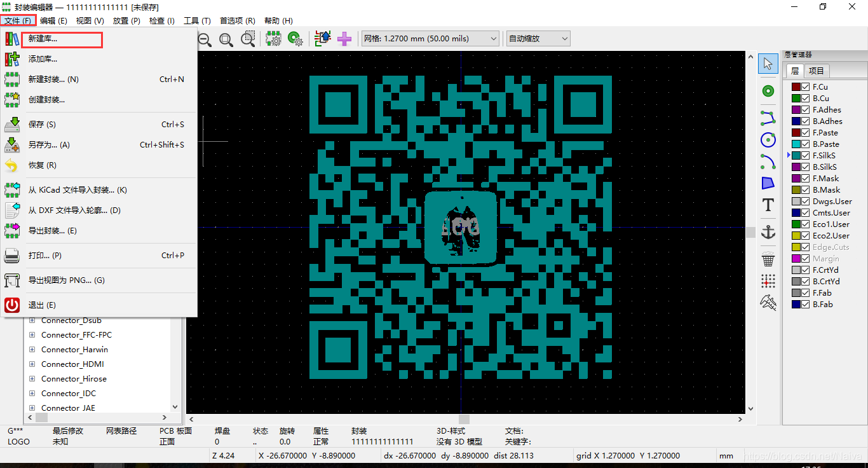The image size is (868, 468).
Task: Toggle Dwgs.User layer visibility checkbox
Action: click(x=806, y=202)
